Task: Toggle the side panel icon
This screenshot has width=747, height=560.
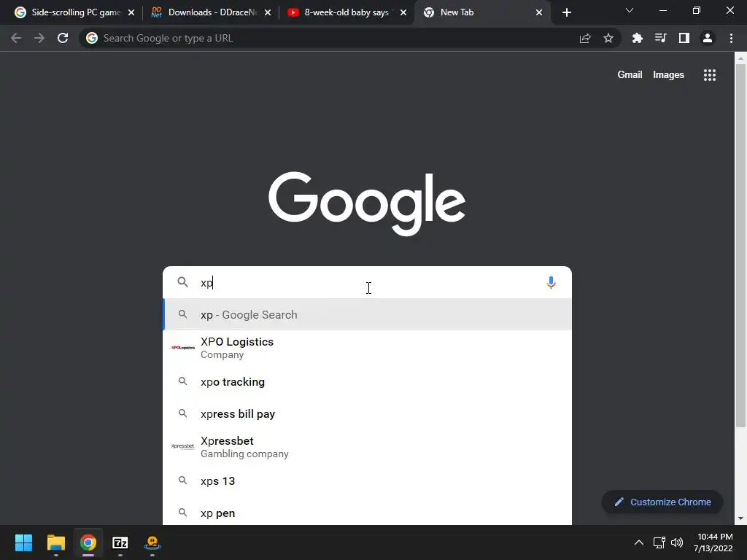Action: [684, 38]
